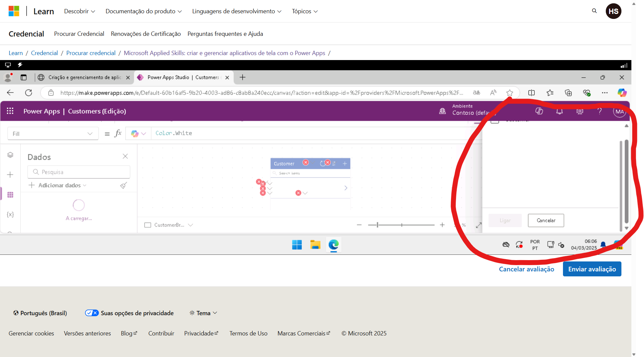The width and height of the screenshot is (644, 357).
Task: Open Renovações de Certificação menu item
Action: (x=146, y=34)
